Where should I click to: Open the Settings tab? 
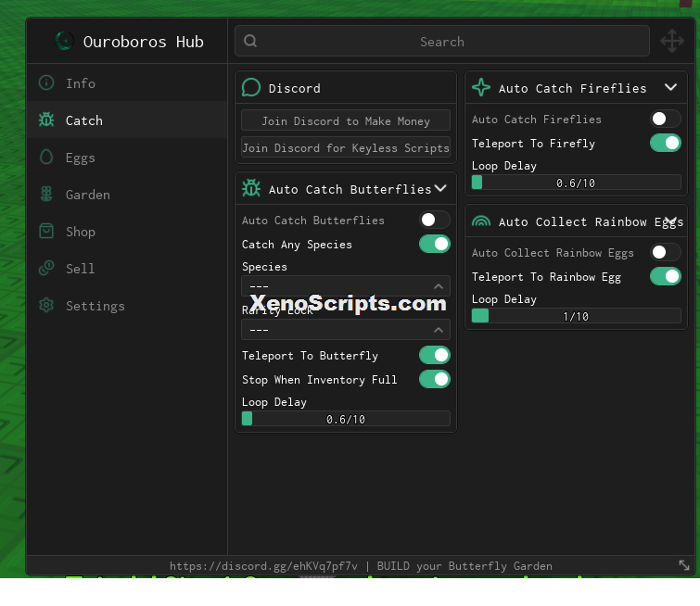point(127,305)
